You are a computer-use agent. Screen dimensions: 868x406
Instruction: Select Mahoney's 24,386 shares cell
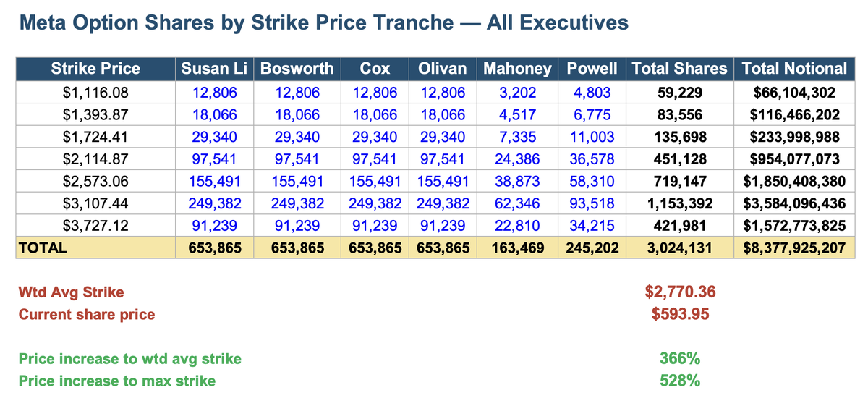[516, 159]
